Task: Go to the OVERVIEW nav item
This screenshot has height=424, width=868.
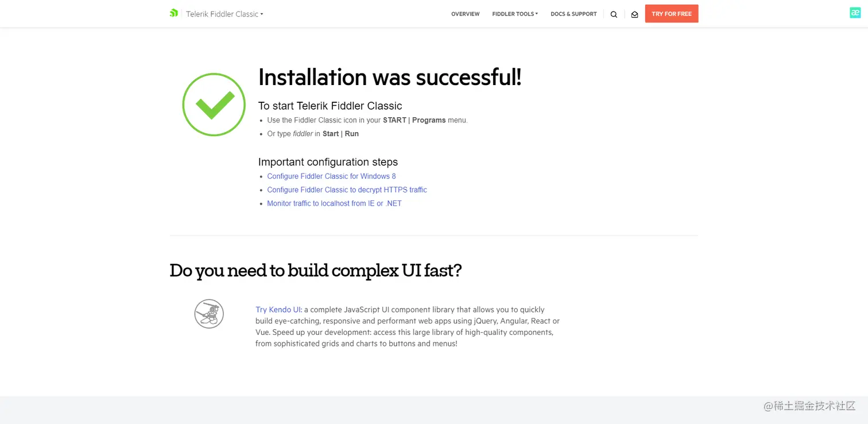Action: (x=465, y=14)
